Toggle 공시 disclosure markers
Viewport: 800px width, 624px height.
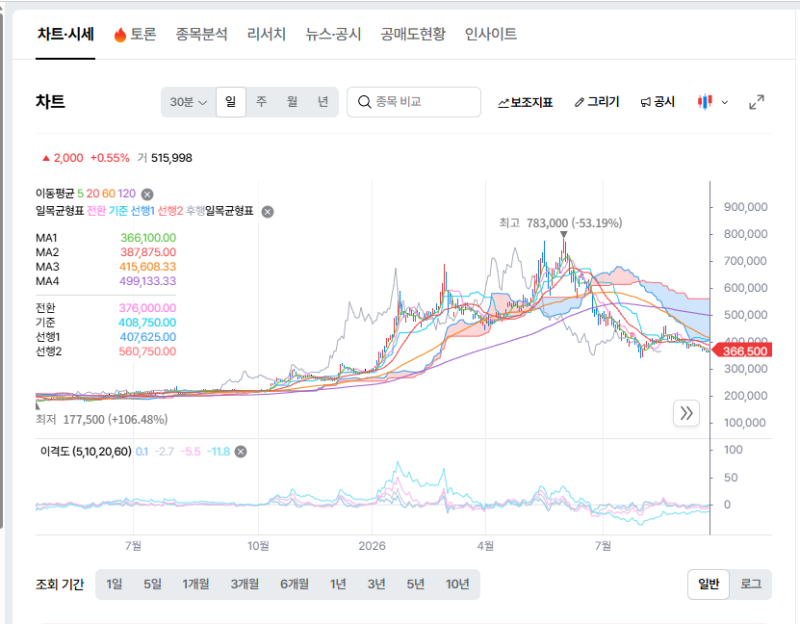pos(658,102)
